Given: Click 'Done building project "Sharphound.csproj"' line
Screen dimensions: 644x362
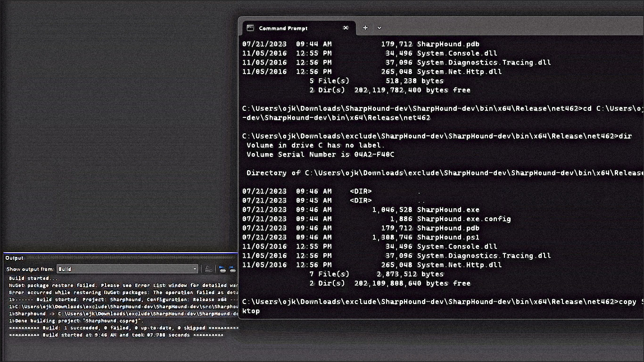Looking at the screenshot, I should click(76, 321).
